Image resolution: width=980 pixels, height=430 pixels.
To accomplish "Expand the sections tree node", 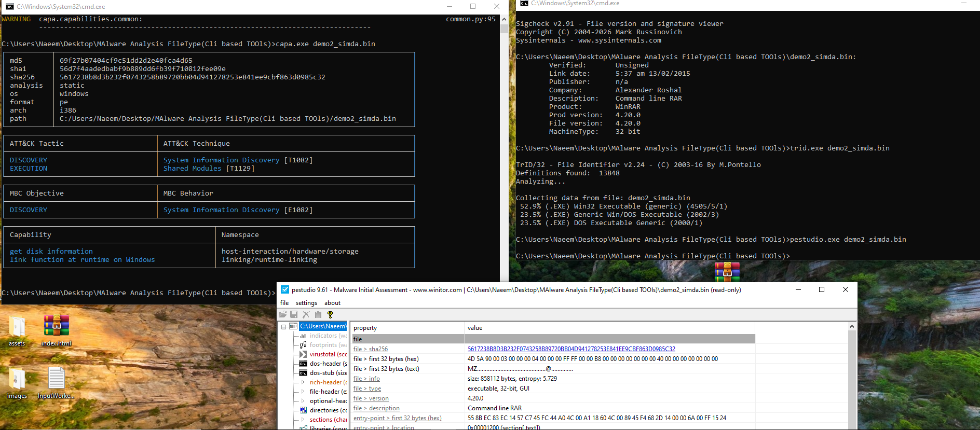I will point(303,420).
